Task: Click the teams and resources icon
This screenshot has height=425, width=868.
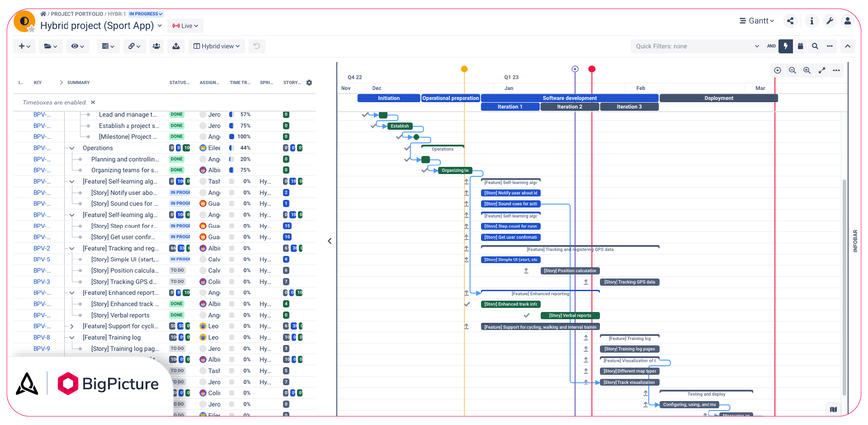Action: [156, 46]
